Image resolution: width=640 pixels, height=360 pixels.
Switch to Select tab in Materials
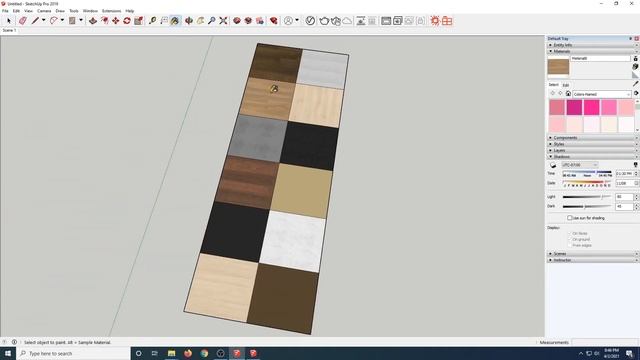(x=553, y=85)
